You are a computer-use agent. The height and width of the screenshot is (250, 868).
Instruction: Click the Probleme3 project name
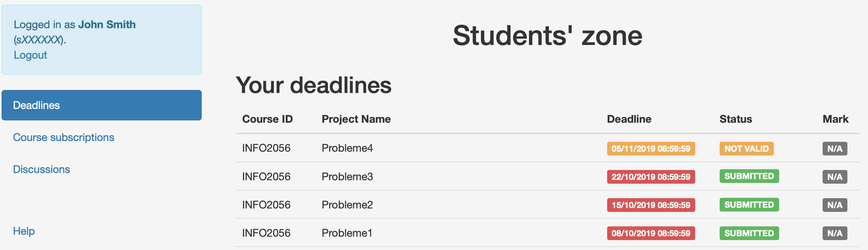[x=347, y=177]
